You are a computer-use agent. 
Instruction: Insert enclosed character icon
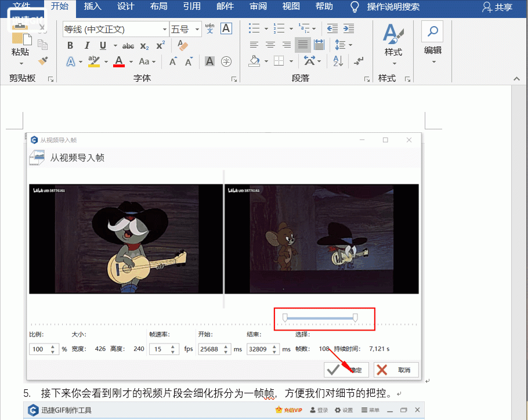tap(226, 61)
